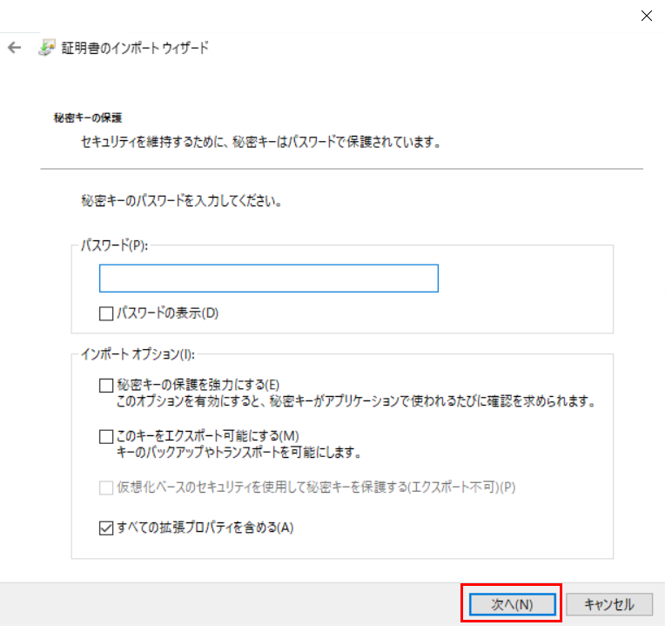Enable 秘密キーの保護を強力にする checkbox

106,385
